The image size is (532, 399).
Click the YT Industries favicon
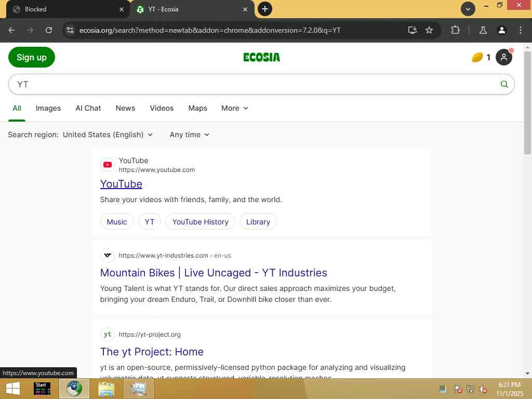(x=108, y=256)
